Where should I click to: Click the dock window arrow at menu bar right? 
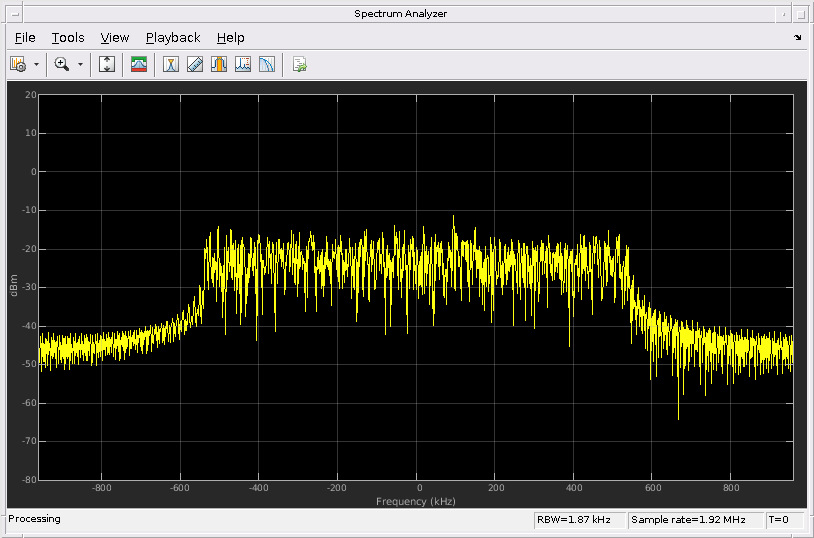pos(797,38)
